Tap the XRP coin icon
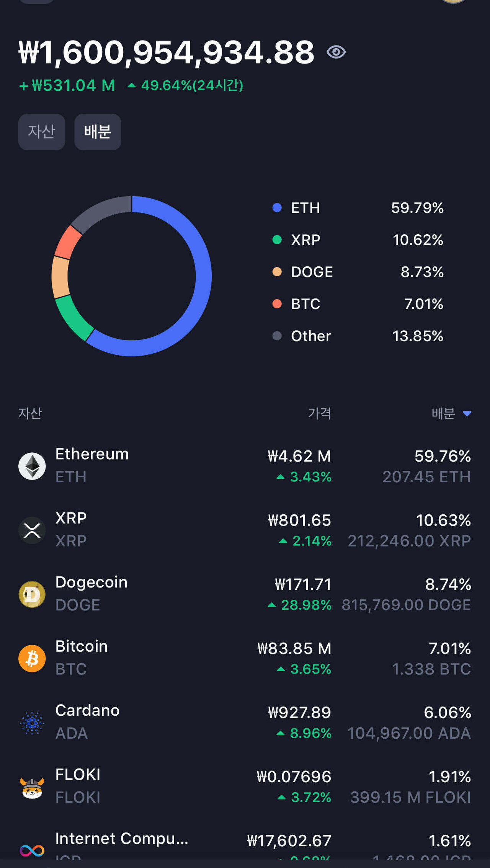The height and width of the screenshot is (868, 490). click(x=32, y=530)
